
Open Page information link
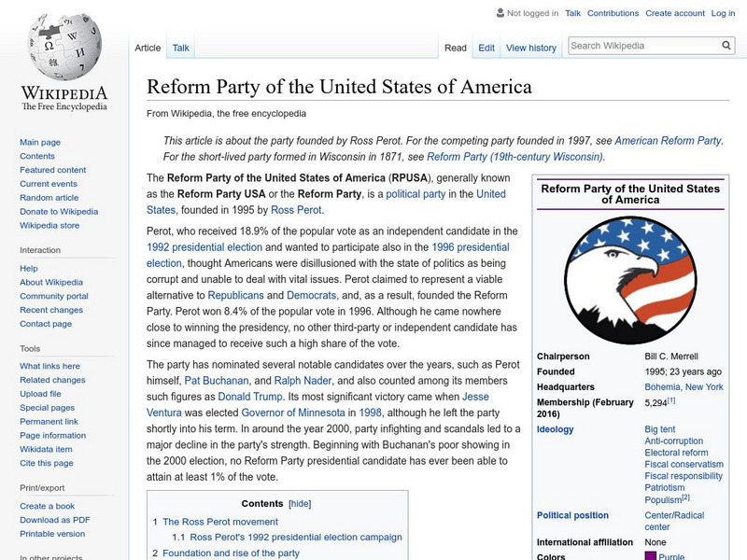coord(53,435)
